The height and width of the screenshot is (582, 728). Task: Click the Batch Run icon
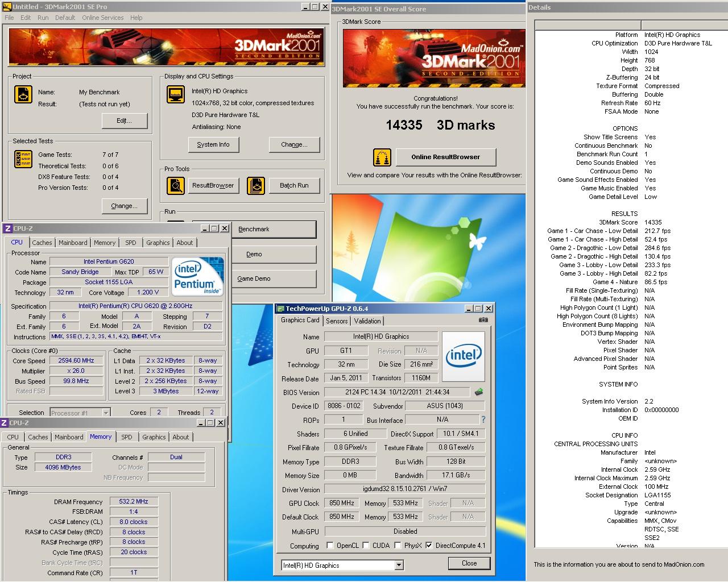(x=256, y=185)
